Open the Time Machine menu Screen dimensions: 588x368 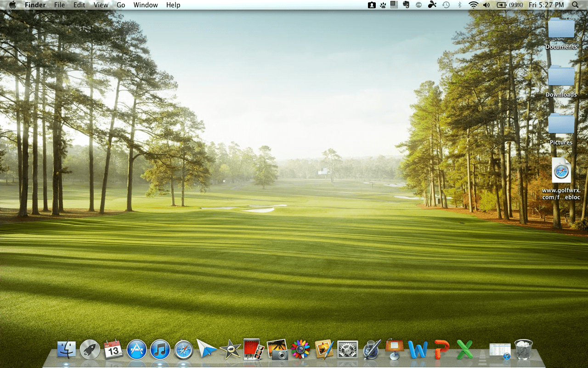(446, 5)
